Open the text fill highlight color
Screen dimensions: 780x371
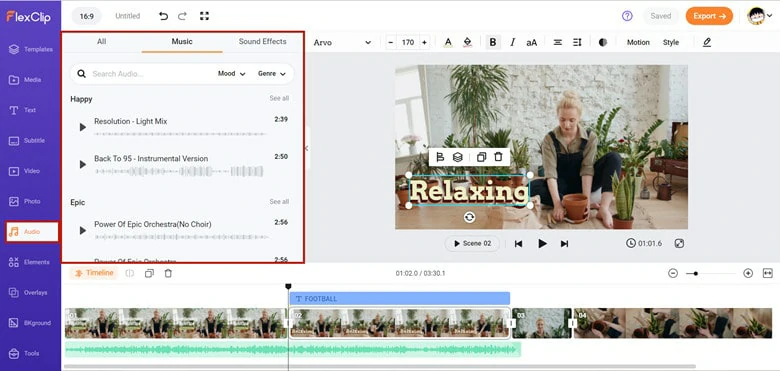pyautogui.click(x=467, y=42)
